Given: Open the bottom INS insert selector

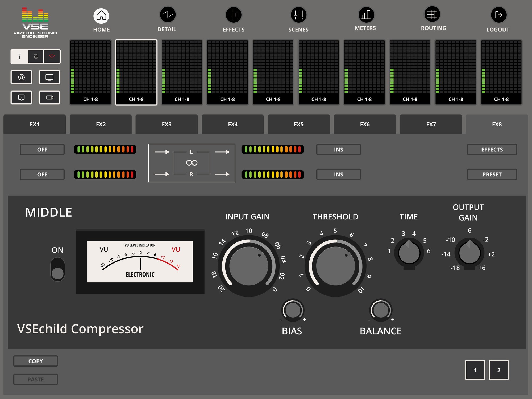Looking at the screenshot, I should [338, 175].
